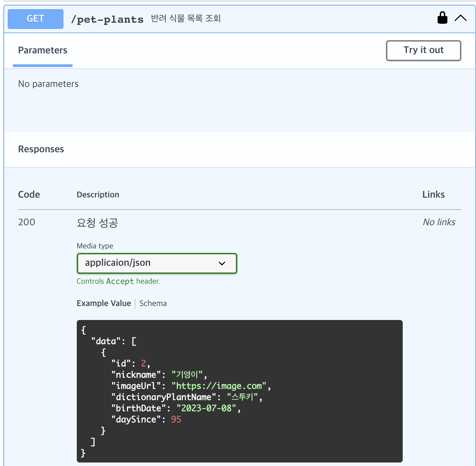Screen dimensions: 476x466
Task: Click the blue GET method badge
Action: coord(36,19)
